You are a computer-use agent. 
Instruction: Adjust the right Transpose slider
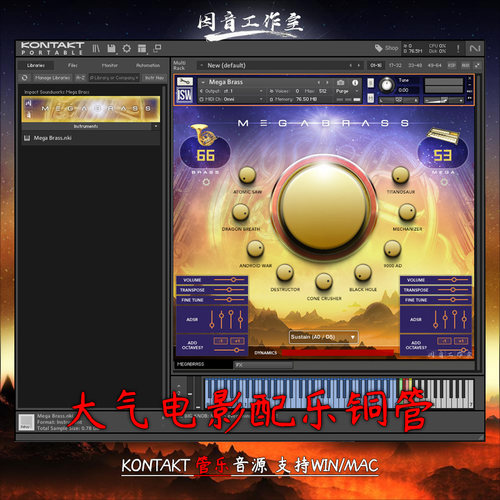point(453,290)
